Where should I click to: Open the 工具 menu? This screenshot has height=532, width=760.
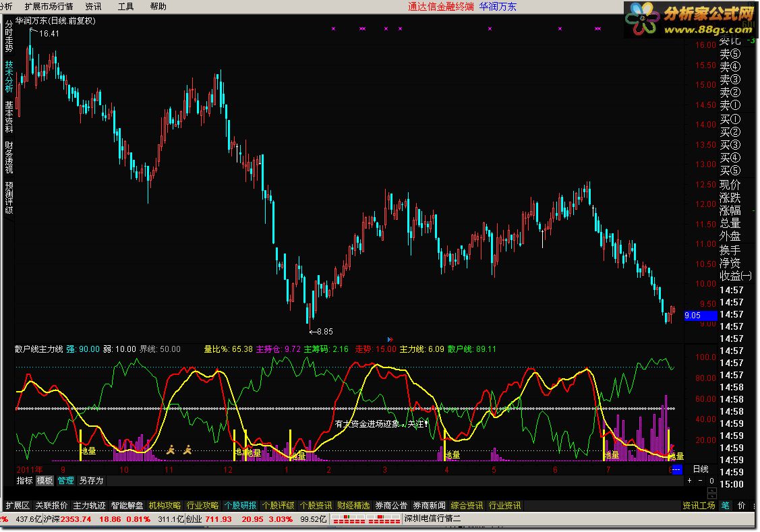click(x=125, y=6)
